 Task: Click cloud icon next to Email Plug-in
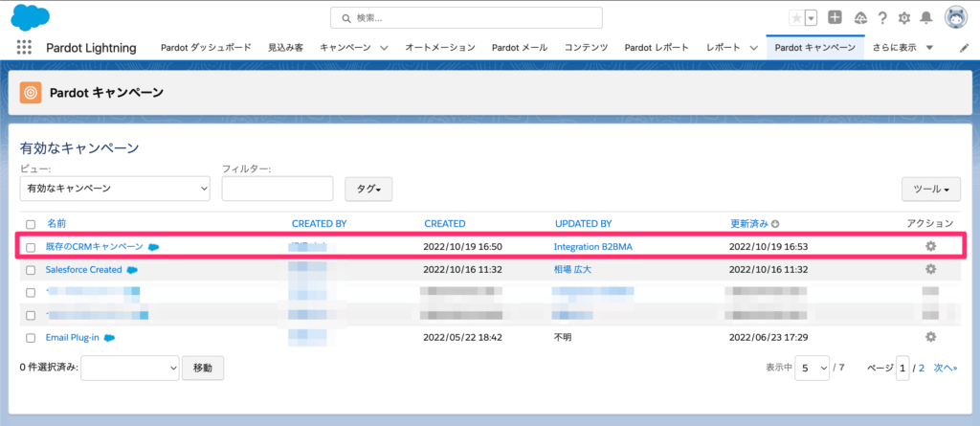click(x=109, y=338)
